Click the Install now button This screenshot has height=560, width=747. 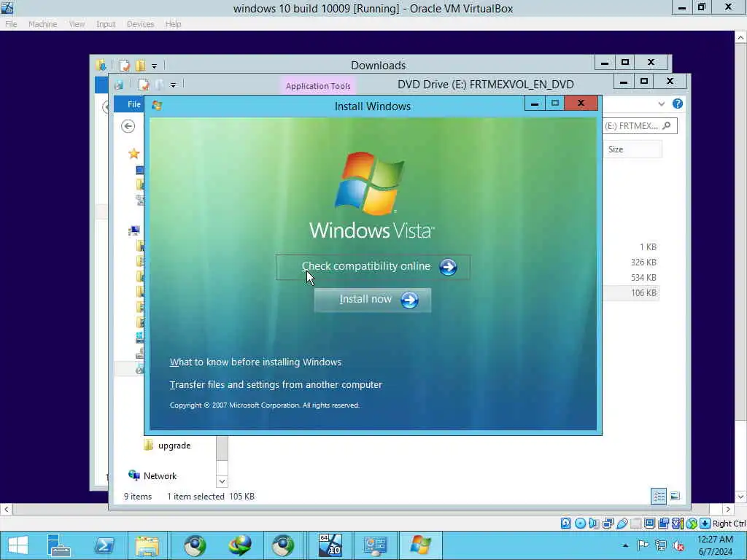coord(373,300)
